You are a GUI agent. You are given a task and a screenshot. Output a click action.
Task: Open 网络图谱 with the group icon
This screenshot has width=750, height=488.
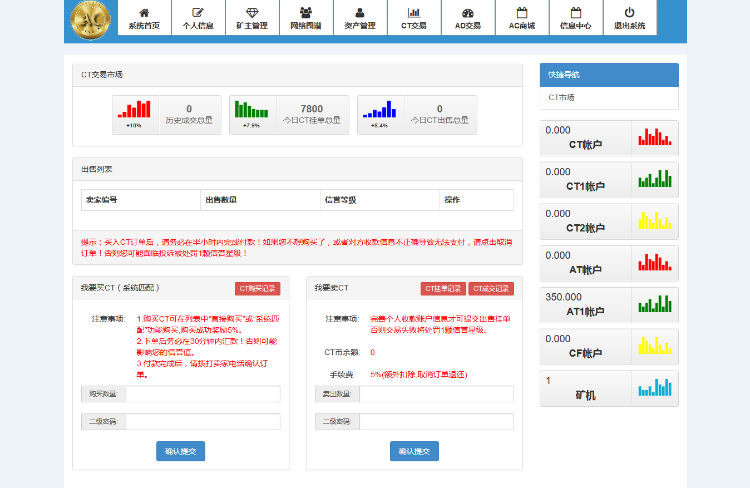click(306, 18)
